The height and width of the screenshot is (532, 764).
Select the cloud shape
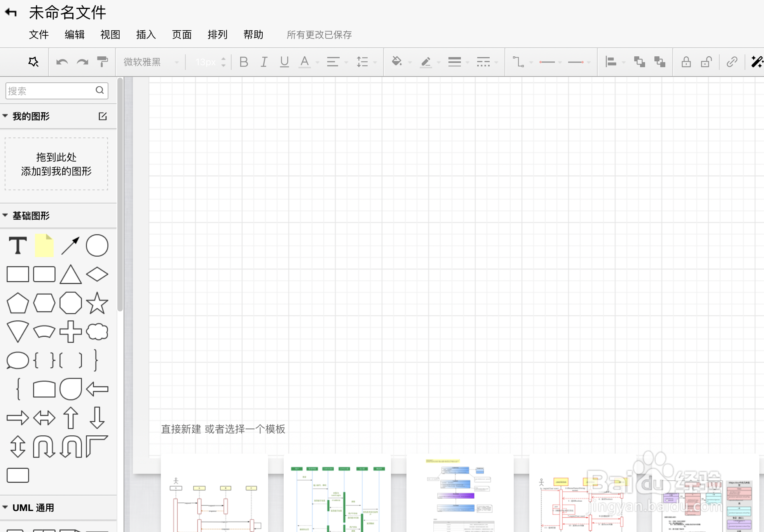pos(97,332)
